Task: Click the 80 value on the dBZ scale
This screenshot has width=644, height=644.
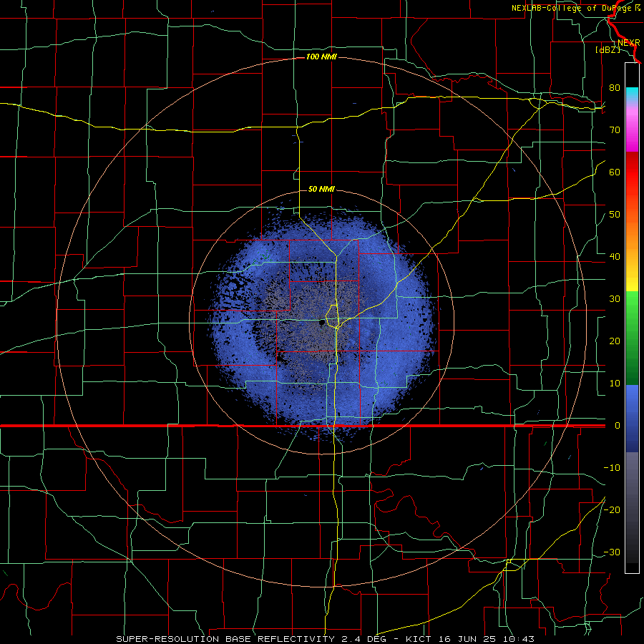Action: coord(615,87)
